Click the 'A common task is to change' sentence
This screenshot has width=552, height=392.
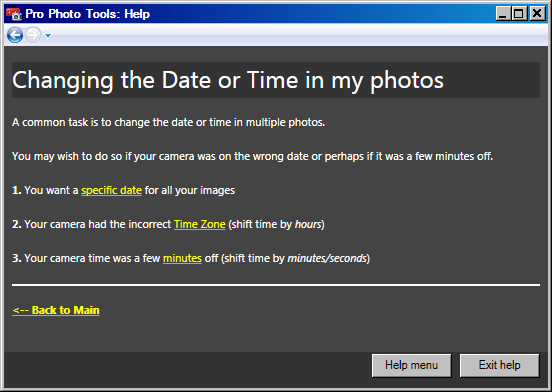click(168, 122)
